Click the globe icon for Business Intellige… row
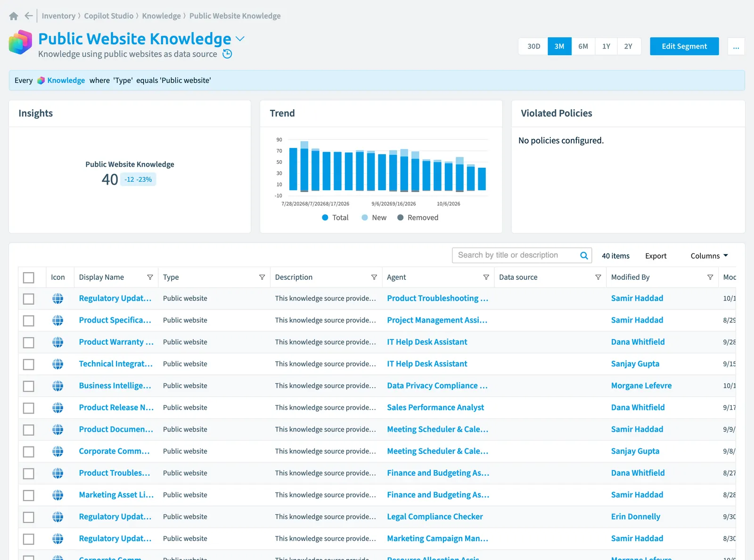Screen dimensions: 754x560 [58, 386]
